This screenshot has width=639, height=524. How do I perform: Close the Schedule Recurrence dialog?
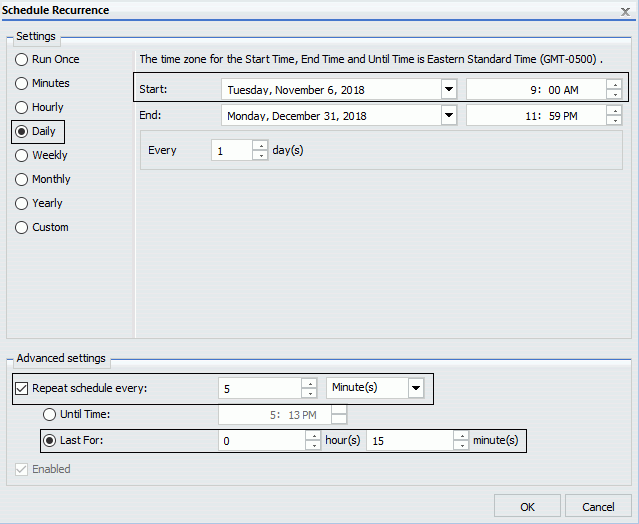625,11
